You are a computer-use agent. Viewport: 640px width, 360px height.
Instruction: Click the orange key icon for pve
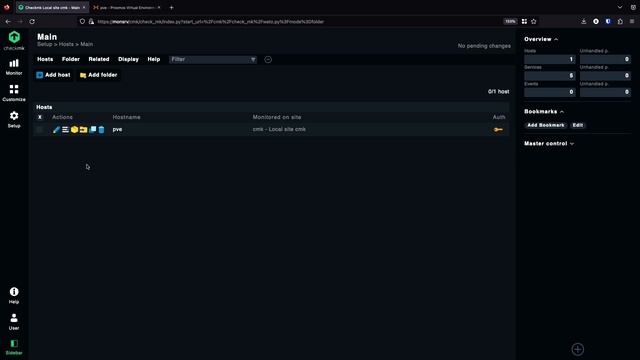(x=498, y=129)
